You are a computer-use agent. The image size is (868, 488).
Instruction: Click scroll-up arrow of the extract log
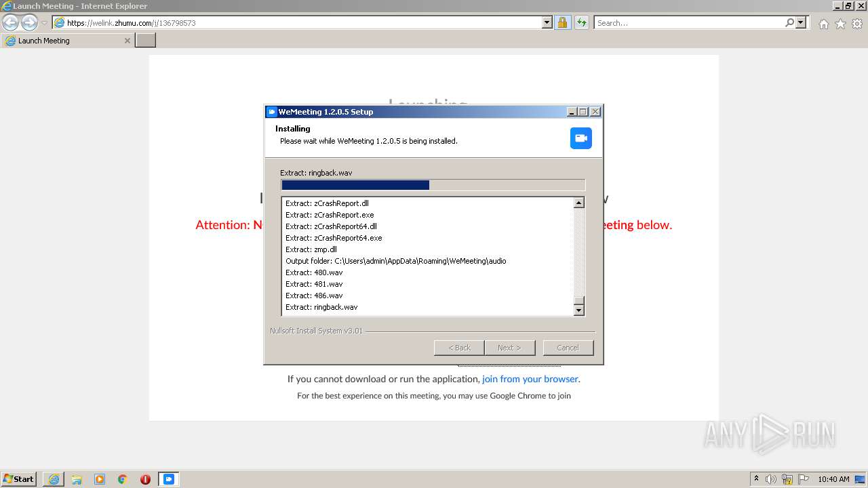pos(579,203)
